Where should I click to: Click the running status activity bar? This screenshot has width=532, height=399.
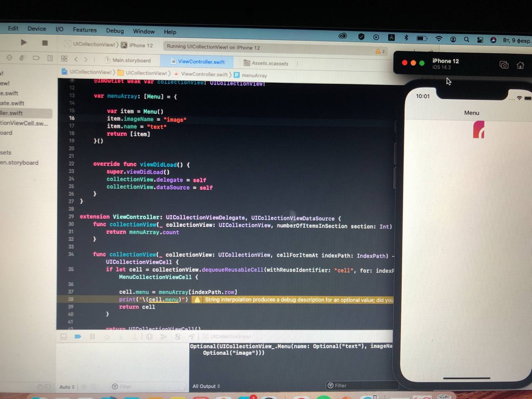point(276,47)
